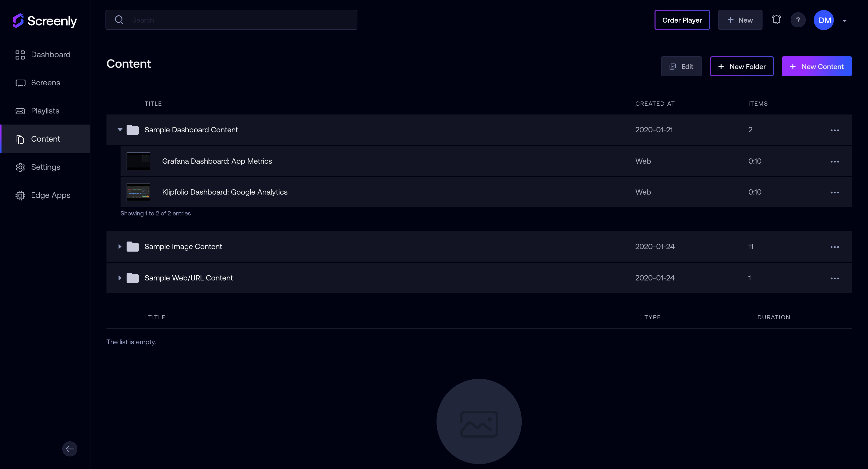Click the New Folder button
This screenshot has height=469, width=868.
742,66
